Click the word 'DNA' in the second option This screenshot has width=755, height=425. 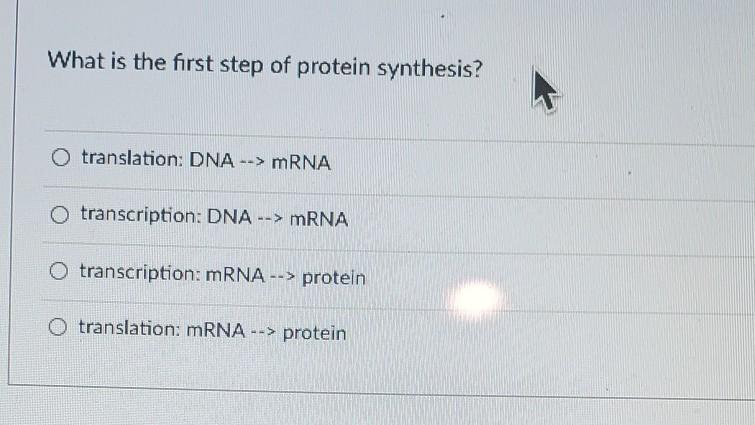tap(230, 217)
